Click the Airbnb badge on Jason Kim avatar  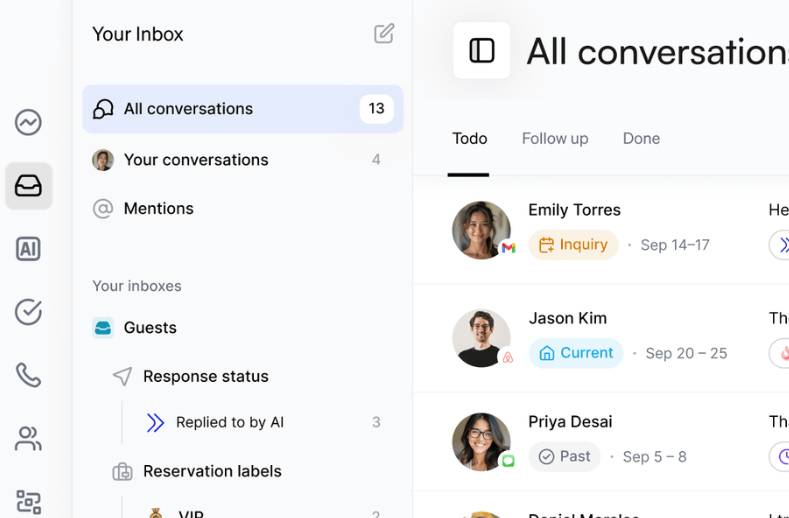[508, 357]
